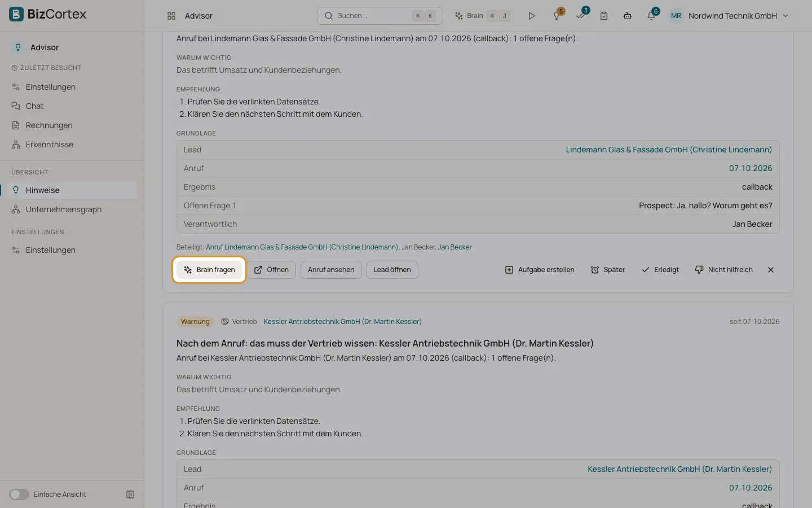This screenshot has width=812, height=508.
Task: Click the Warnung badge on the Kessler card
Action: point(195,322)
